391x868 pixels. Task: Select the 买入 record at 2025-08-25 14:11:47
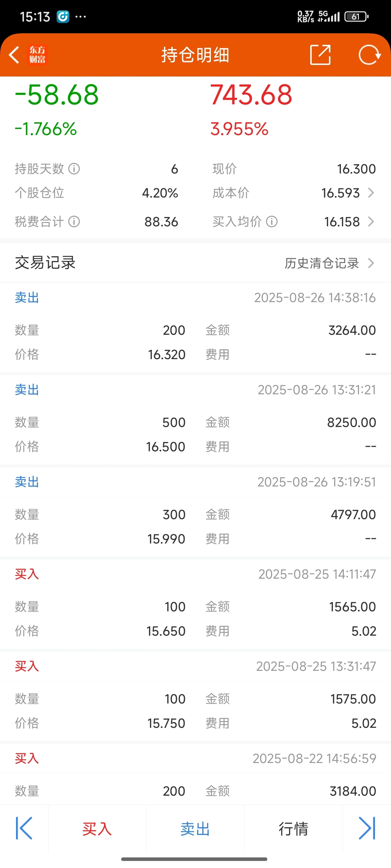click(x=195, y=605)
